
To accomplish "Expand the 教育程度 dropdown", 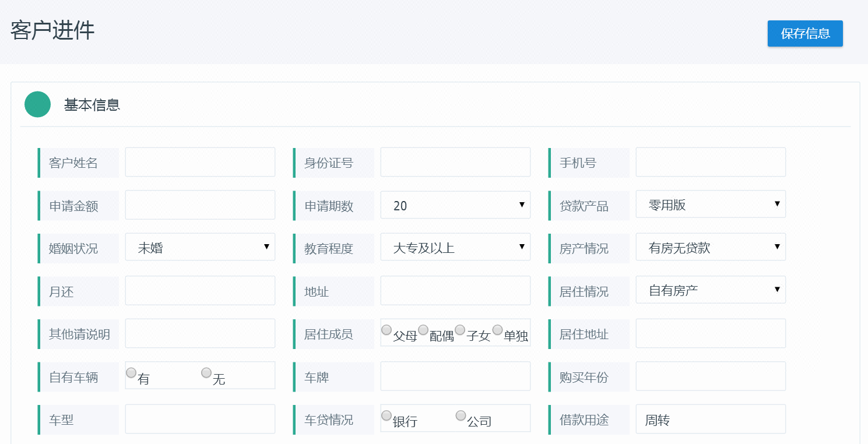I will tap(455, 248).
